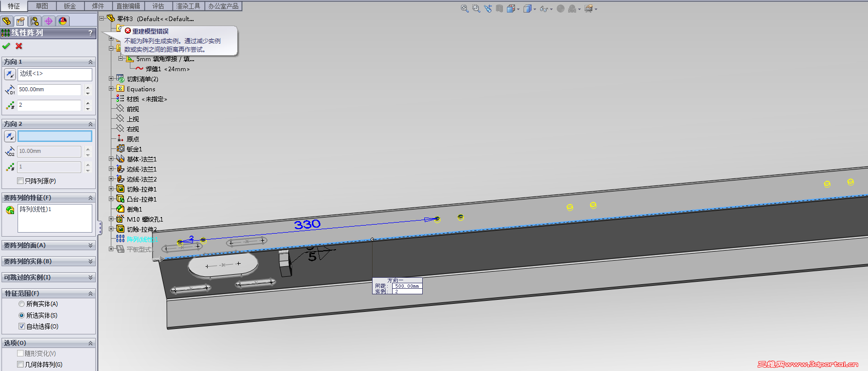Increase 方向 1 spacing value

tap(88, 87)
